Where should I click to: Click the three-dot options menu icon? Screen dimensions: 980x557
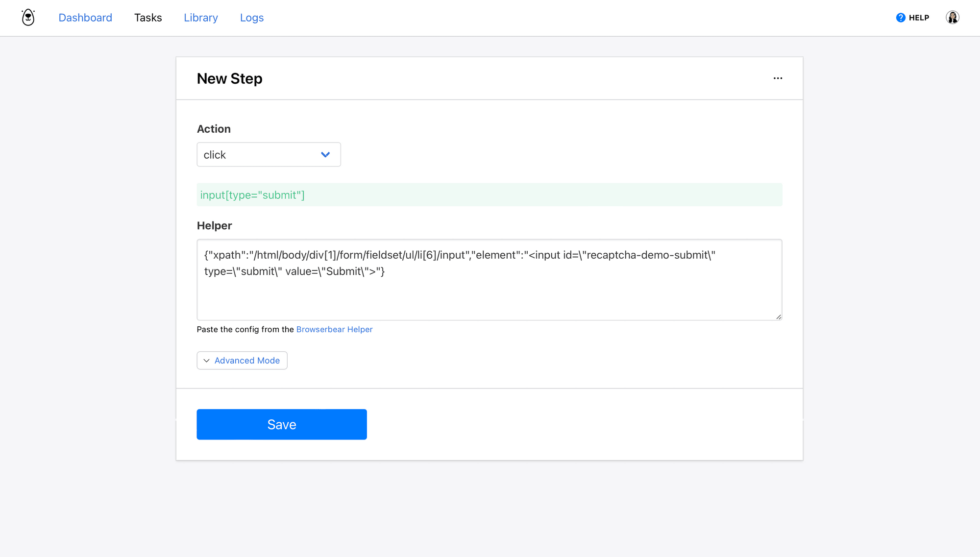778,78
